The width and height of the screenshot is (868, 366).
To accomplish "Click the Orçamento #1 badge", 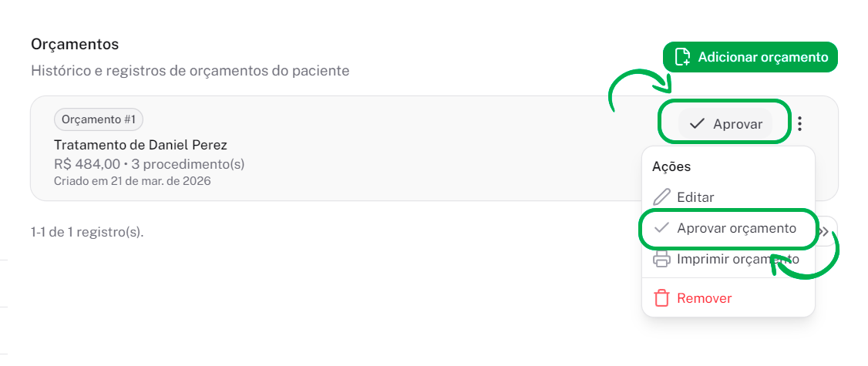I will click(99, 119).
